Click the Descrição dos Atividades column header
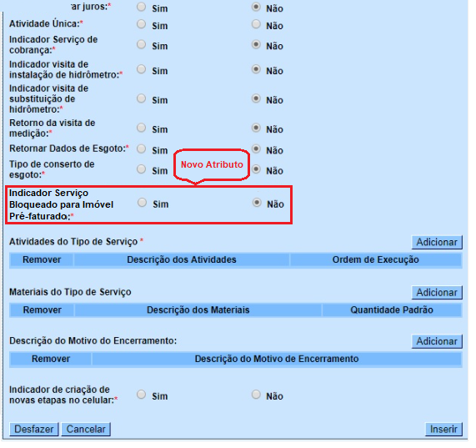Image resolution: width=476 pixels, height=448 pixels. (x=182, y=259)
